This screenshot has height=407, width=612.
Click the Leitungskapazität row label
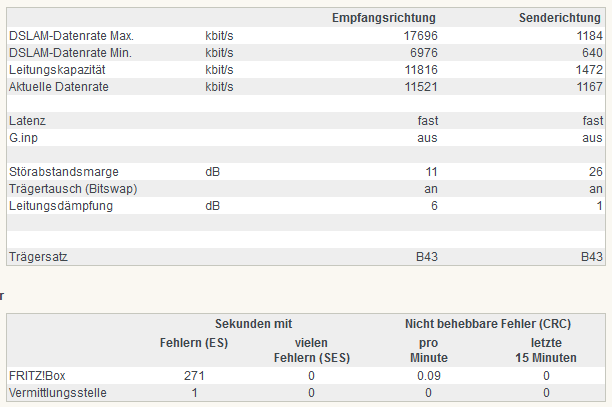[x=57, y=70]
